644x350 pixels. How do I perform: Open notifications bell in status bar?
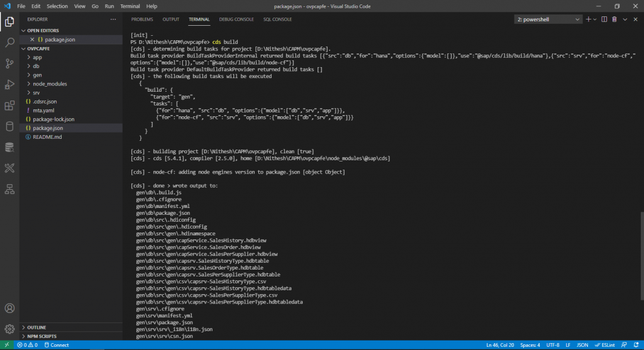(636, 345)
